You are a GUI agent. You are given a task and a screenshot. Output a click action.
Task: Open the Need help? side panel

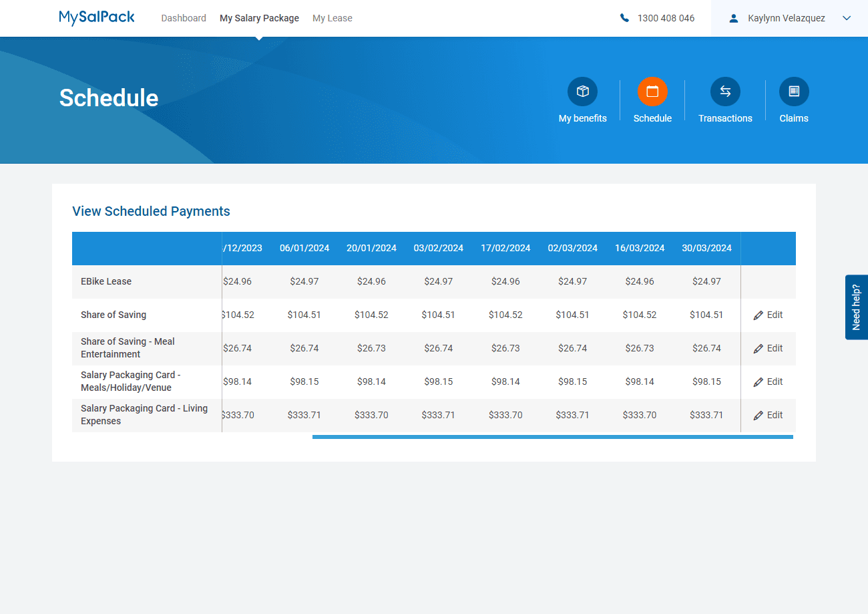tap(857, 307)
